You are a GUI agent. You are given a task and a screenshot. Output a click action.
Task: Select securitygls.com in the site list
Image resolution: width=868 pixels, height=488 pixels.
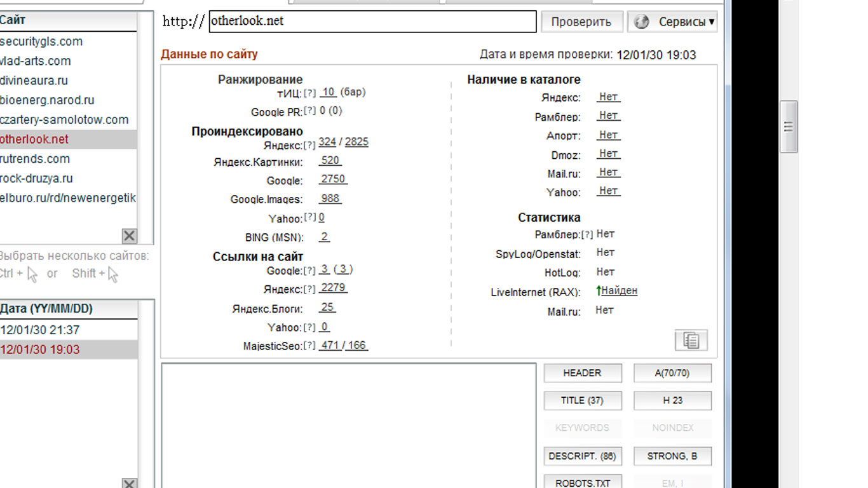click(x=68, y=41)
